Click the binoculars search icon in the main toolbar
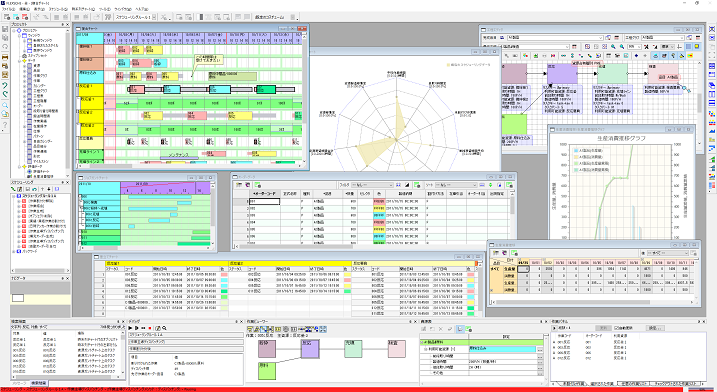 (x=108, y=17)
